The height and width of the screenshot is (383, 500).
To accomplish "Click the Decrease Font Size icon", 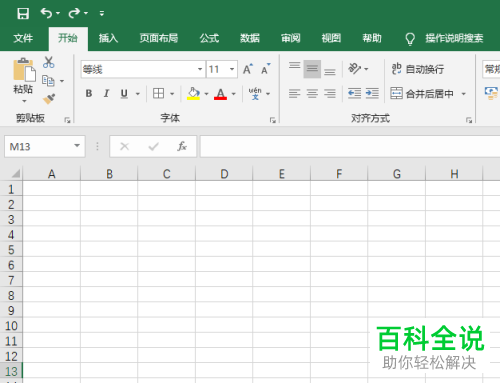I will 266,69.
